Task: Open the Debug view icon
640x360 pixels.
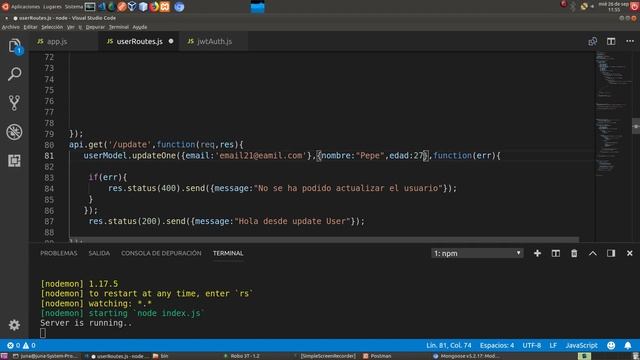Action: [x=14, y=132]
